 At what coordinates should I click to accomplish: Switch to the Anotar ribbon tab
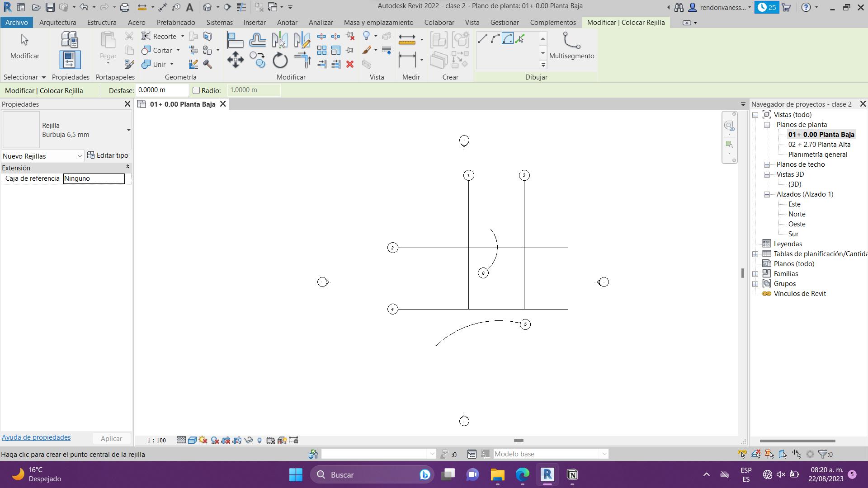tap(287, 22)
